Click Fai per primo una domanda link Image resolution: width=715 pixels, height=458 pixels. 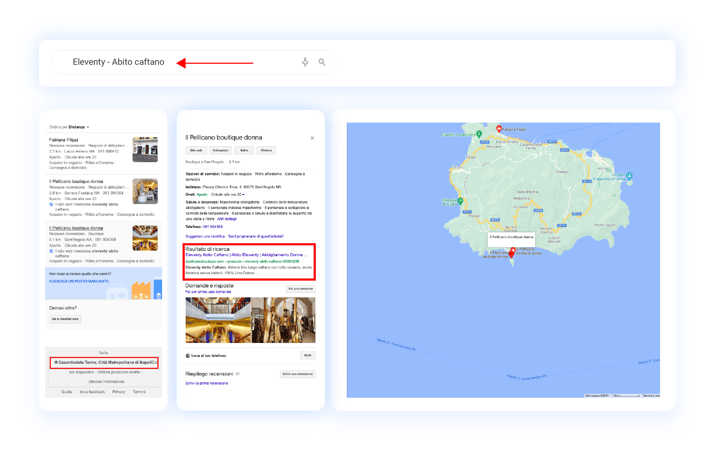coord(208,291)
